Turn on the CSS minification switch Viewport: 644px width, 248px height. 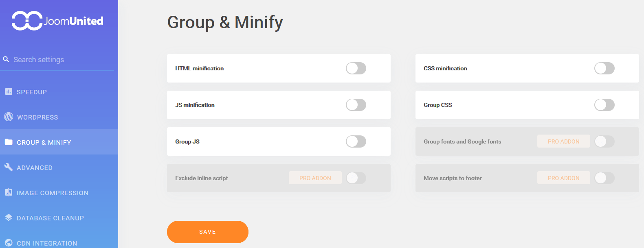[x=604, y=68]
